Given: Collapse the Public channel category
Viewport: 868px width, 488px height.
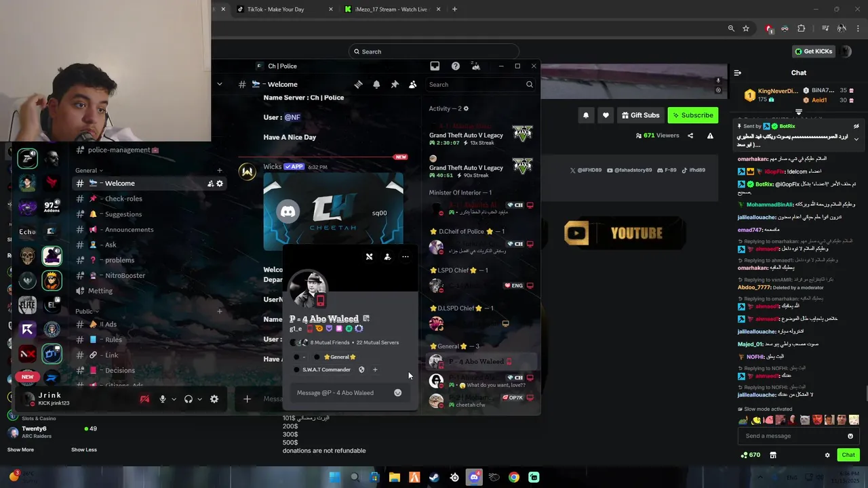Looking at the screenshot, I should (87, 311).
